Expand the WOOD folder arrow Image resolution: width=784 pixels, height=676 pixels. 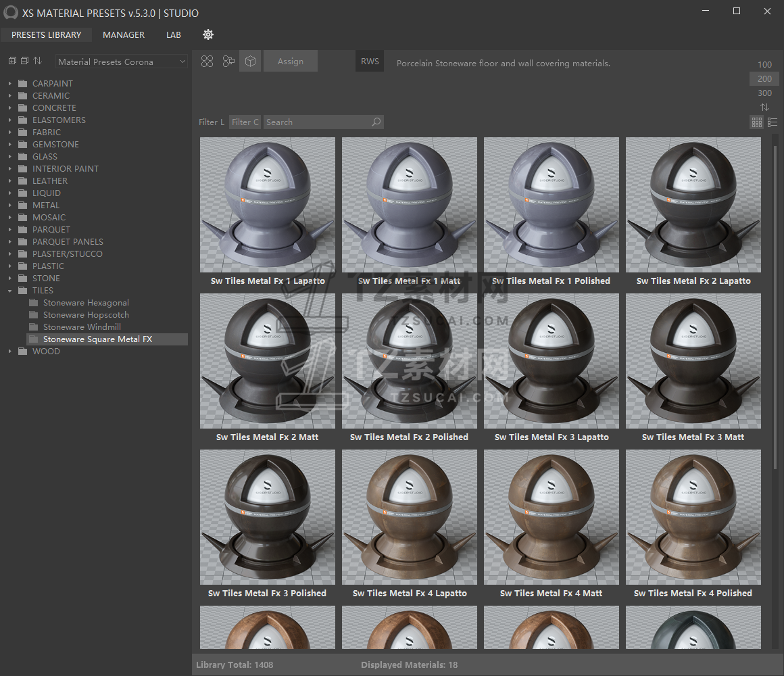pos(10,352)
